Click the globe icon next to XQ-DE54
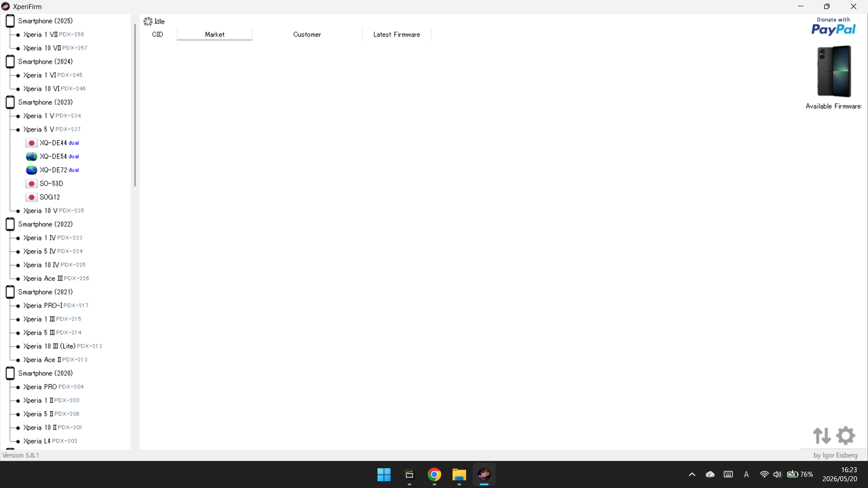Screen dimensions: 868x488 (31, 156)
